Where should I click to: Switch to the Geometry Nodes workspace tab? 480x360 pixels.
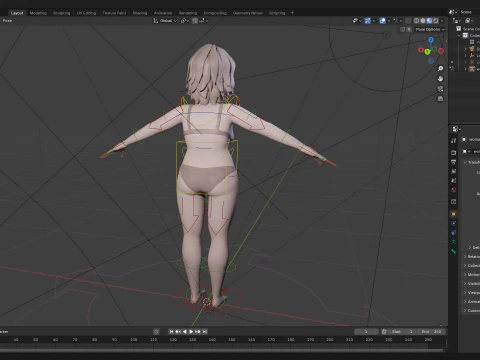[x=248, y=13]
